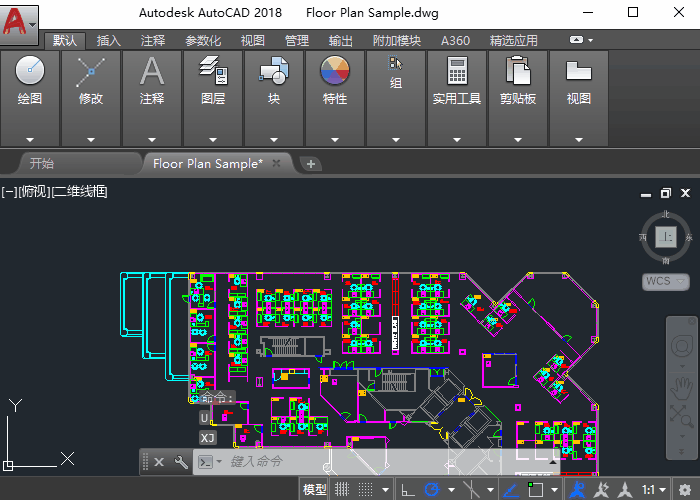Screen dimensions: 700x500
Task: Expand the 修改 panel dropdown arrow
Action: point(91,140)
